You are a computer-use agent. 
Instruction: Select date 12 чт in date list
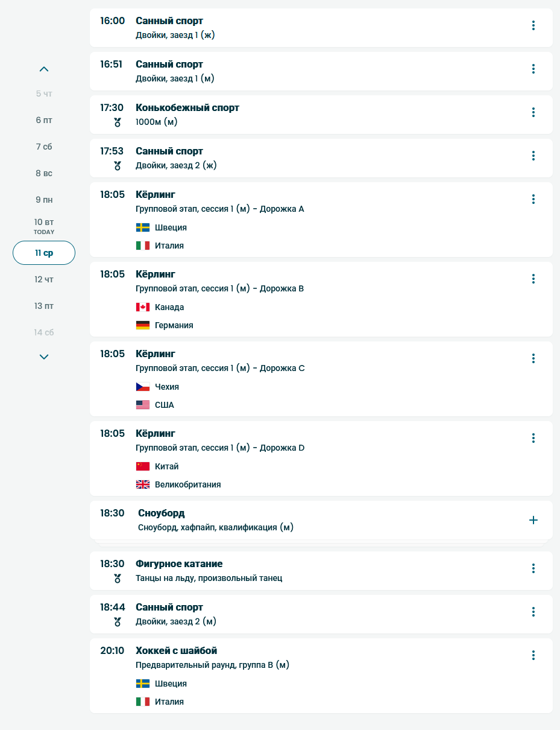coord(44,279)
